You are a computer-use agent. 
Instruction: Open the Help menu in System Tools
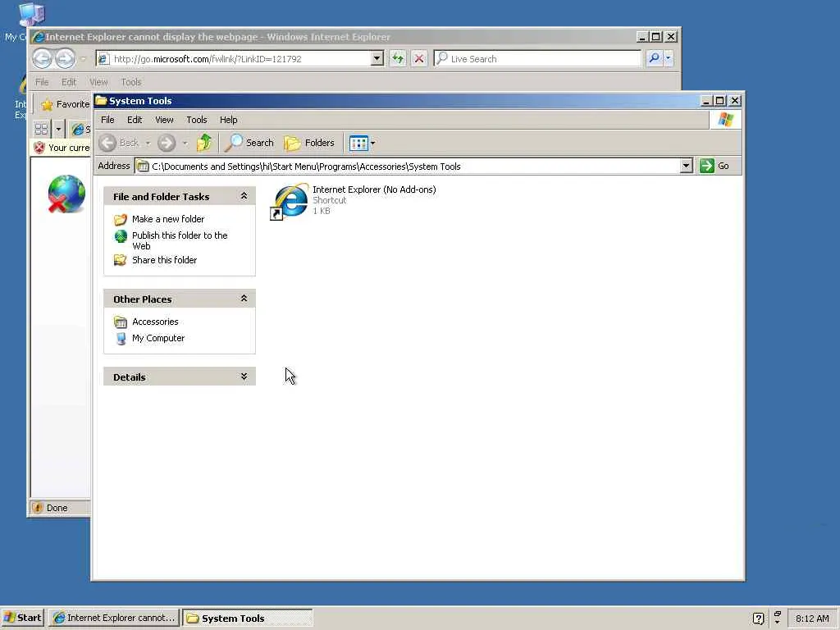pos(228,120)
